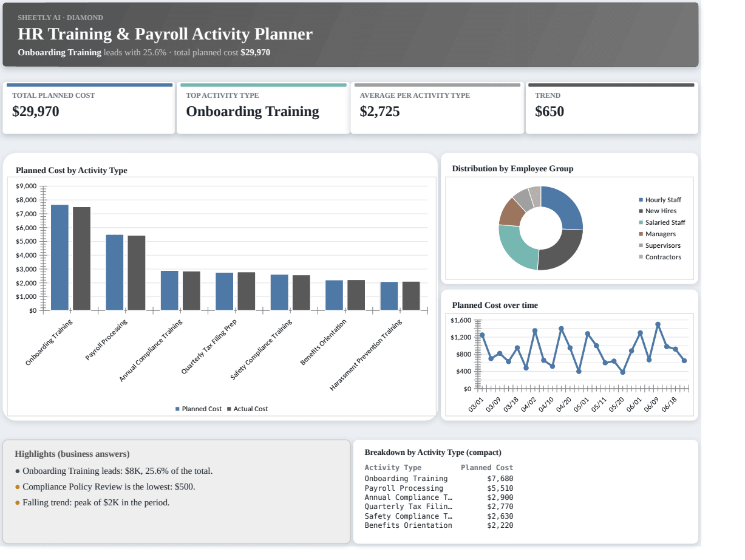Image resolution: width=745 pixels, height=560 pixels.
Task: Click the Distribution by Employee Group heading
Action: [x=512, y=168]
